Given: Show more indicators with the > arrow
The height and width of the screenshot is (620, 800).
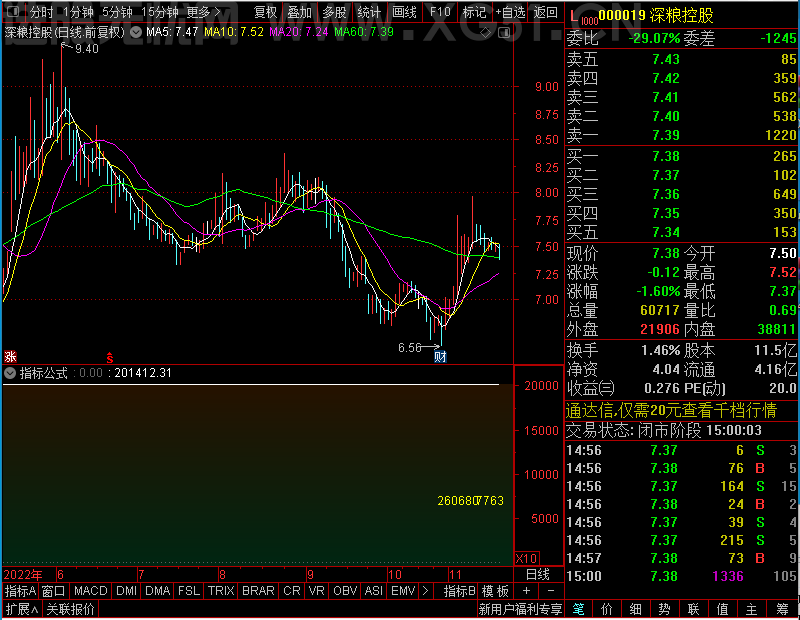Looking at the screenshot, I should point(426,591).
